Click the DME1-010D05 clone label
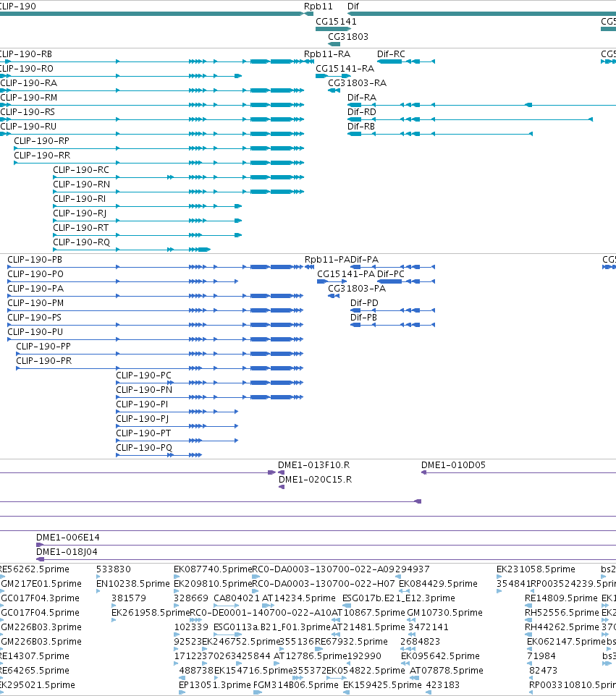The image size is (616, 696). (x=453, y=464)
